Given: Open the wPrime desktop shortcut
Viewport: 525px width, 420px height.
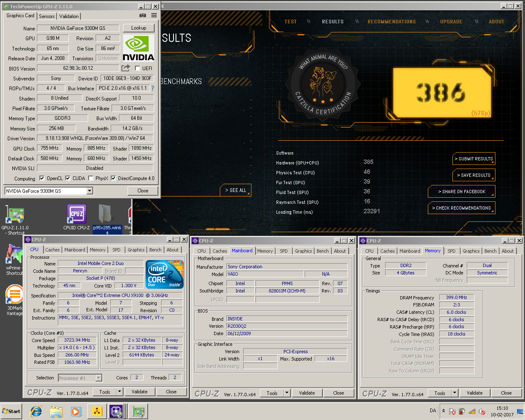Looking at the screenshot, I should tap(14, 260).
